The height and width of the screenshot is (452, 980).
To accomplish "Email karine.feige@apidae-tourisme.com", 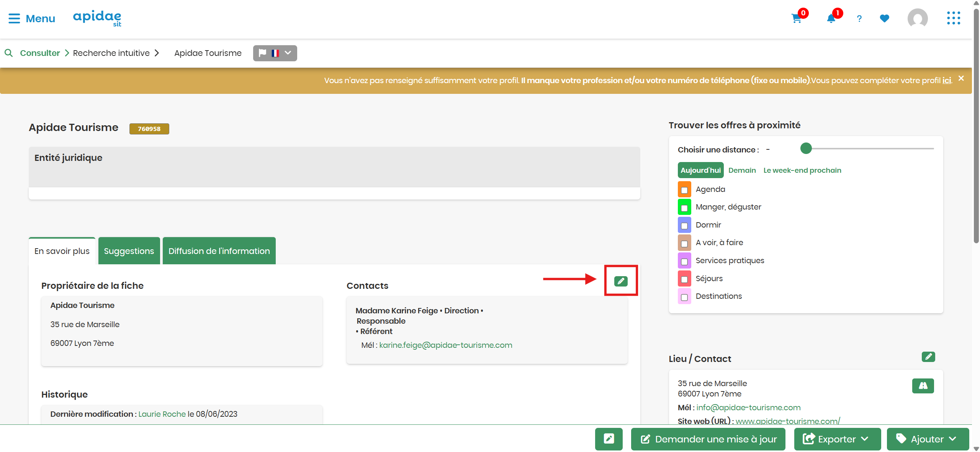I will click(x=445, y=345).
